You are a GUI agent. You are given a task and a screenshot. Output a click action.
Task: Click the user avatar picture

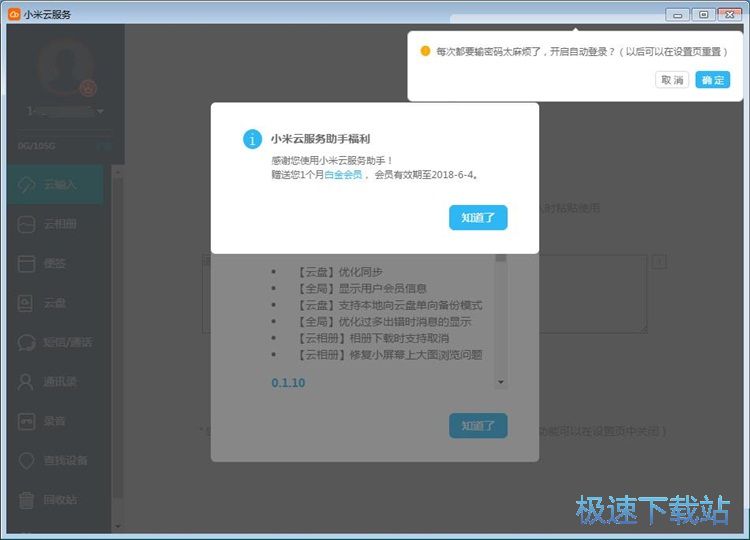64,68
